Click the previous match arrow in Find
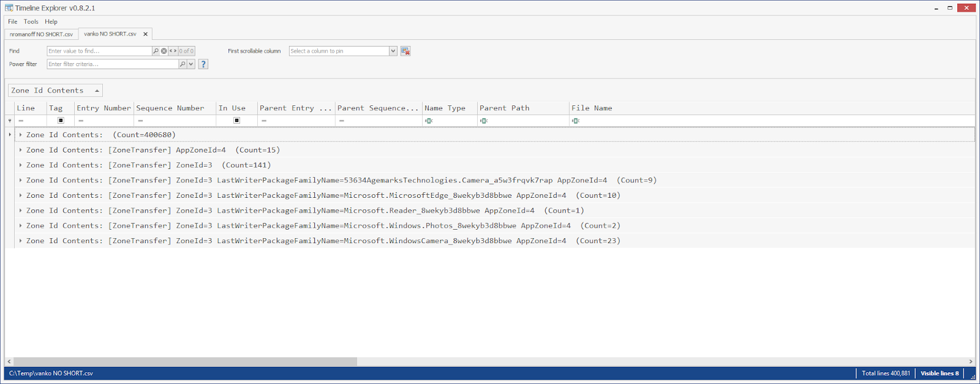The height and width of the screenshot is (384, 980). coord(171,51)
